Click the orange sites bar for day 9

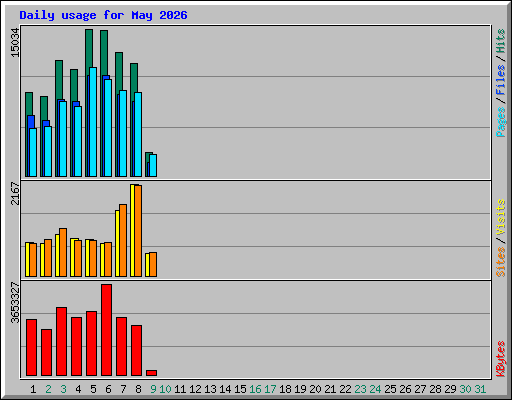(153, 264)
